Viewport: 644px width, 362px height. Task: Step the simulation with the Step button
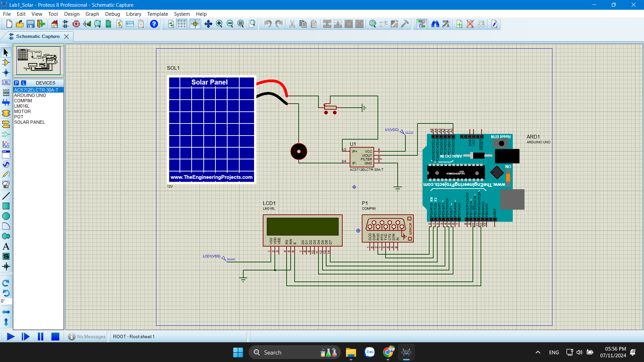point(26,337)
